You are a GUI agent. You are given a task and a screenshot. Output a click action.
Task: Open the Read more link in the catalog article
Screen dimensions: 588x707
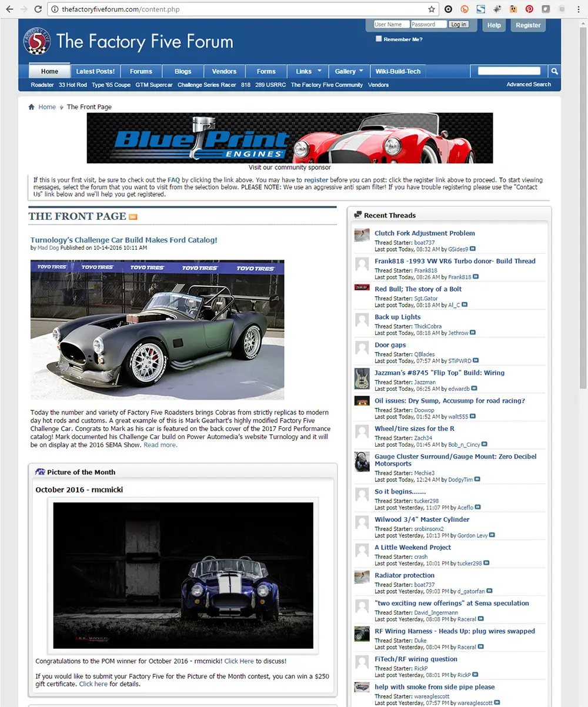[x=160, y=445]
